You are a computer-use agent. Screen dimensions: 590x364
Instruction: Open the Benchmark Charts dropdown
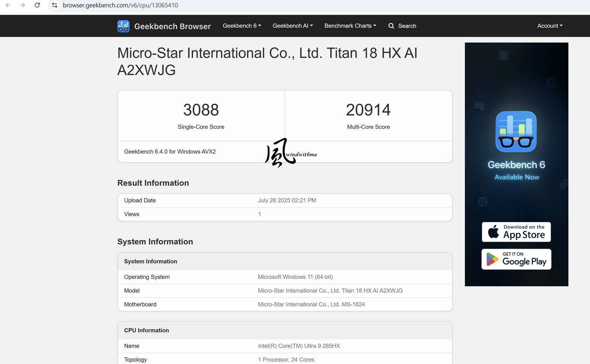(350, 26)
